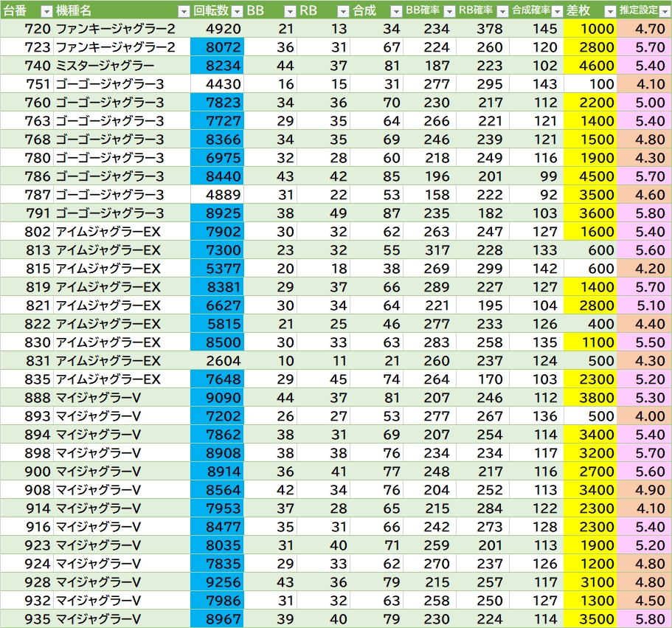Select 差枚 cell 4500

[x=590, y=176]
